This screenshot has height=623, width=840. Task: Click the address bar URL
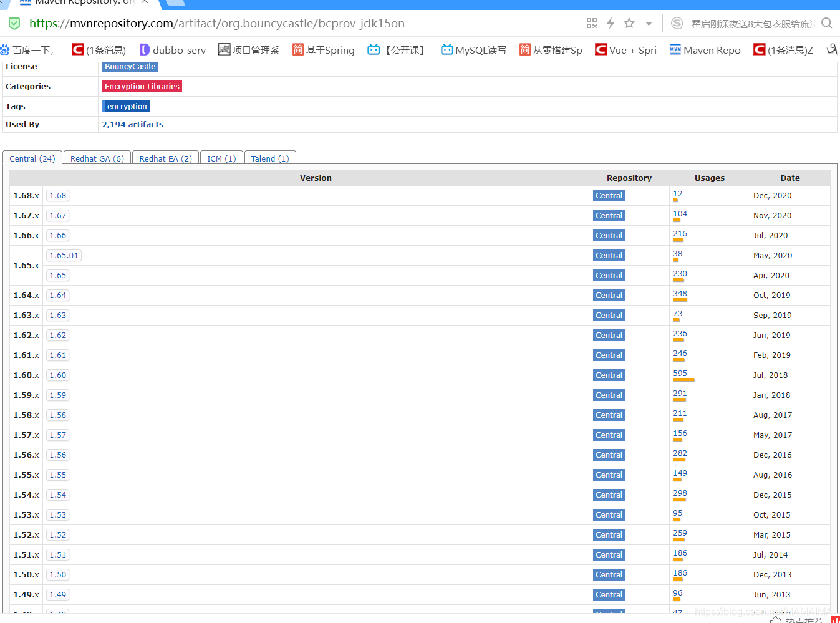click(217, 24)
